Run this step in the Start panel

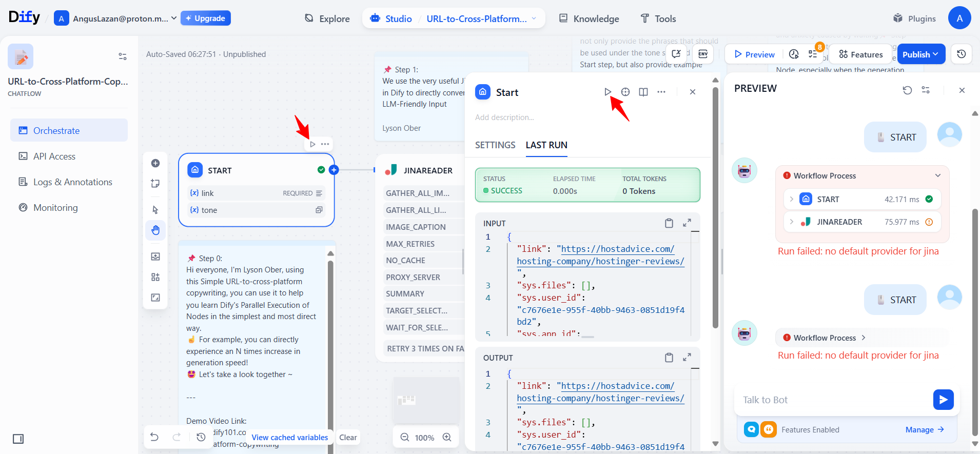[x=607, y=92]
